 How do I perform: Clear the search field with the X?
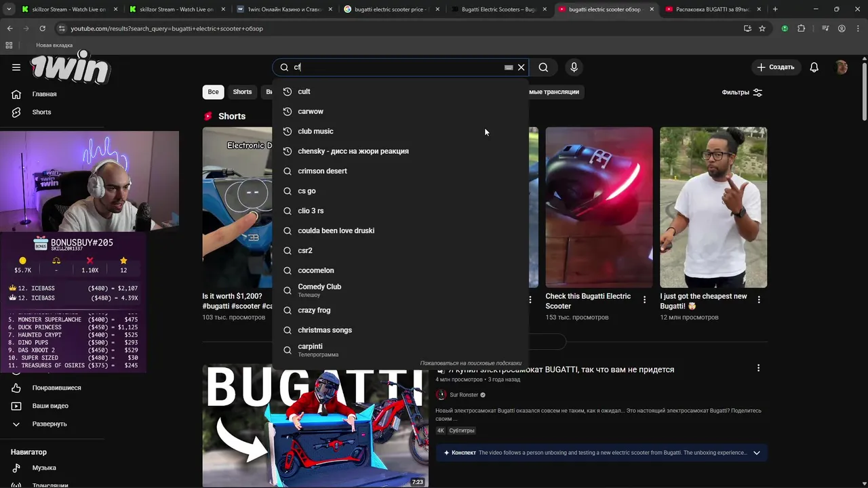pos(521,67)
